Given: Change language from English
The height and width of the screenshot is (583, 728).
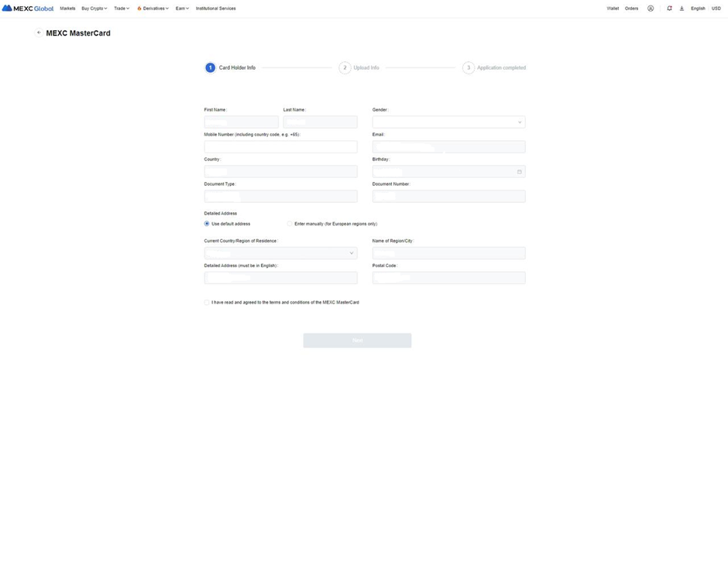Looking at the screenshot, I should [698, 9].
